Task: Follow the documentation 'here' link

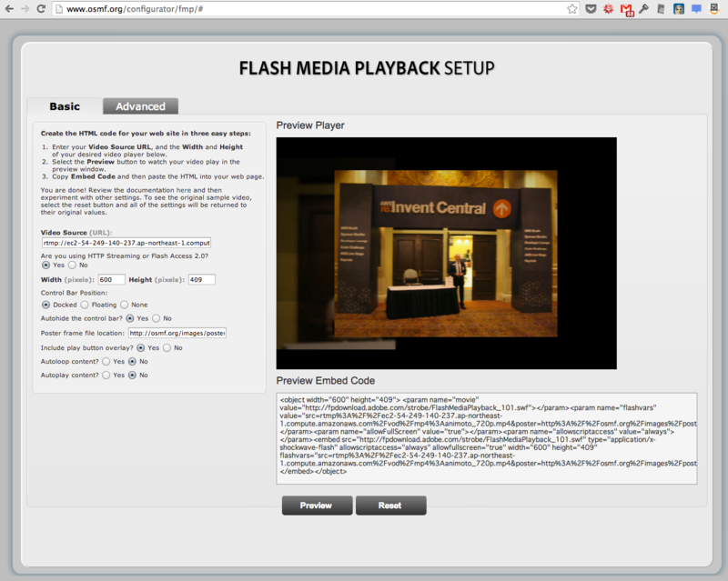Action: coord(184,190)
